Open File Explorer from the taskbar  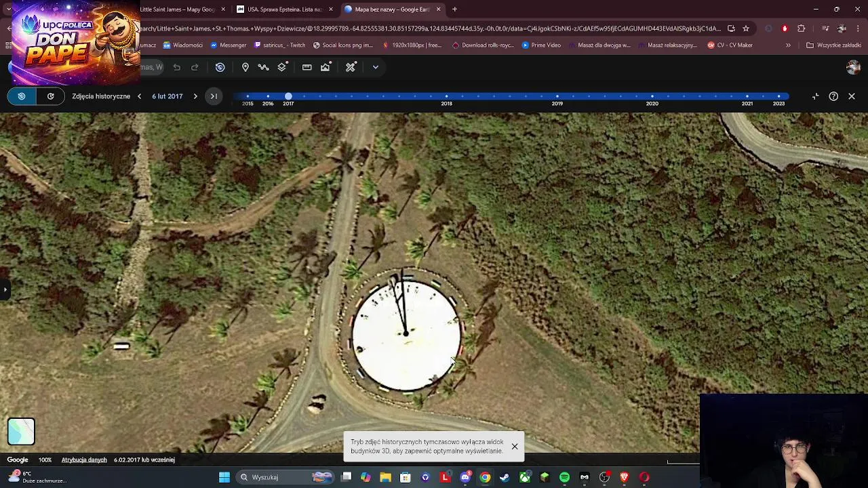click(x=385, y=477)
